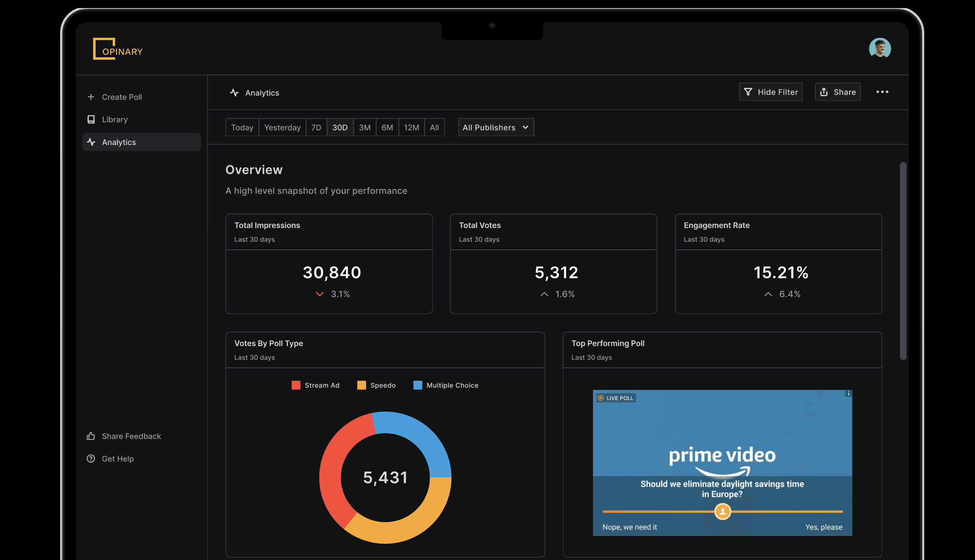Select the 12M time range
This screenshot has width=975, height=560.
411,127
